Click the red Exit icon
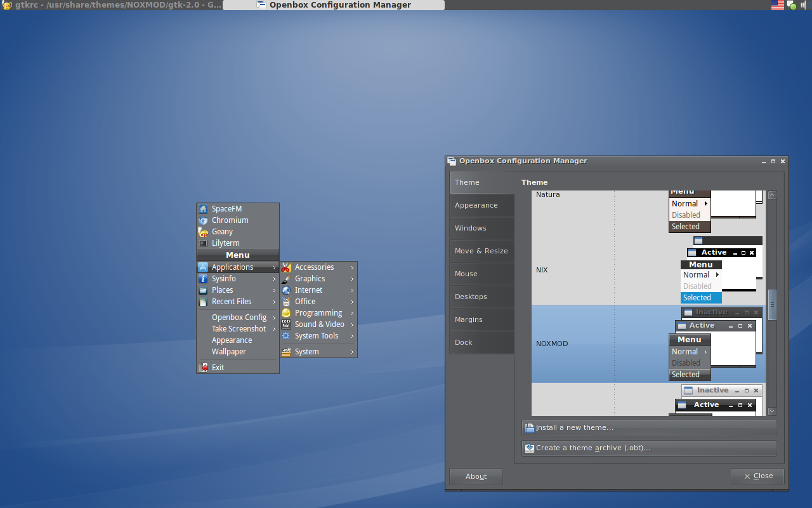812x508 pixels. point(203,368)
